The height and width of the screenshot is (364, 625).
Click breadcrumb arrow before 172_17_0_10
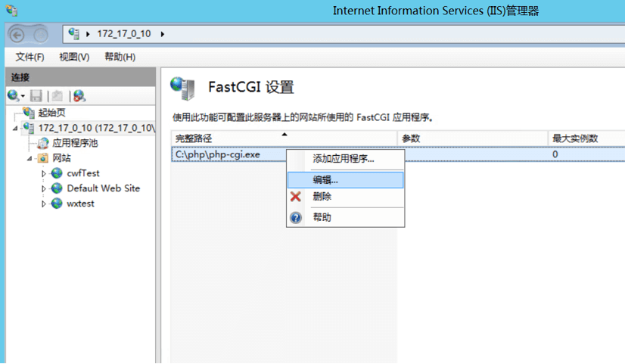coord(88,34)
